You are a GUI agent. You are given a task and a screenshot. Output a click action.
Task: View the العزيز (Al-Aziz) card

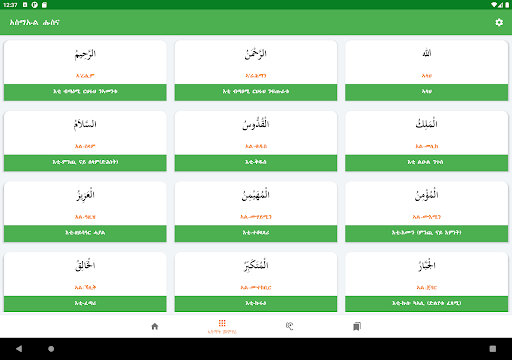[85, 212]
